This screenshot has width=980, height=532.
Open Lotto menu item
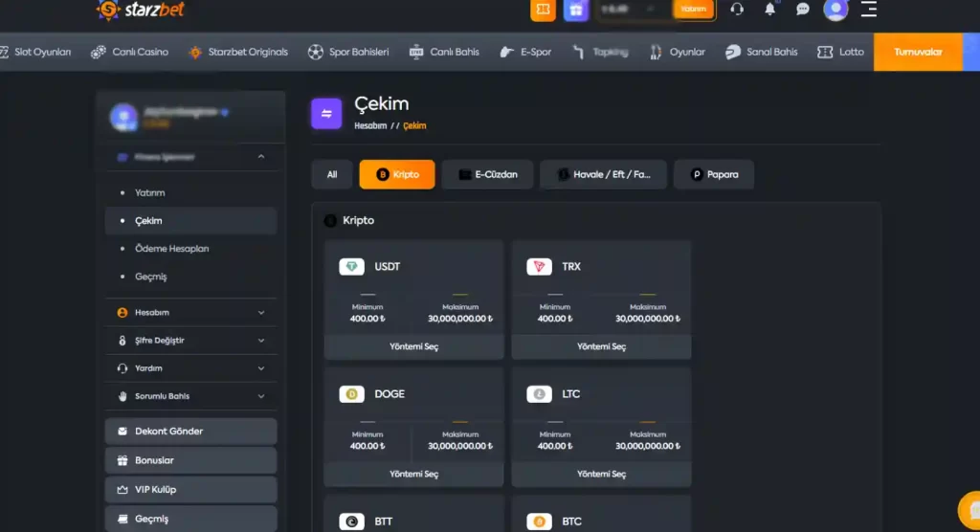click(x=840, y=52)
